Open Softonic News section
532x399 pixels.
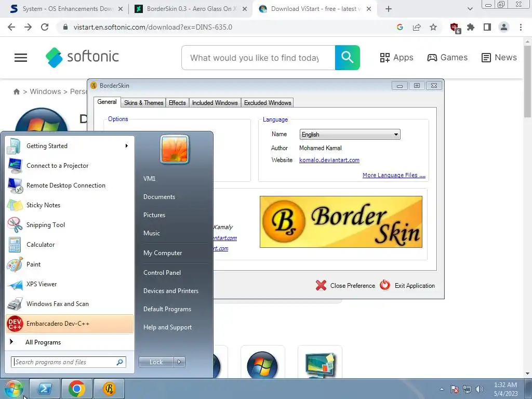499,58
